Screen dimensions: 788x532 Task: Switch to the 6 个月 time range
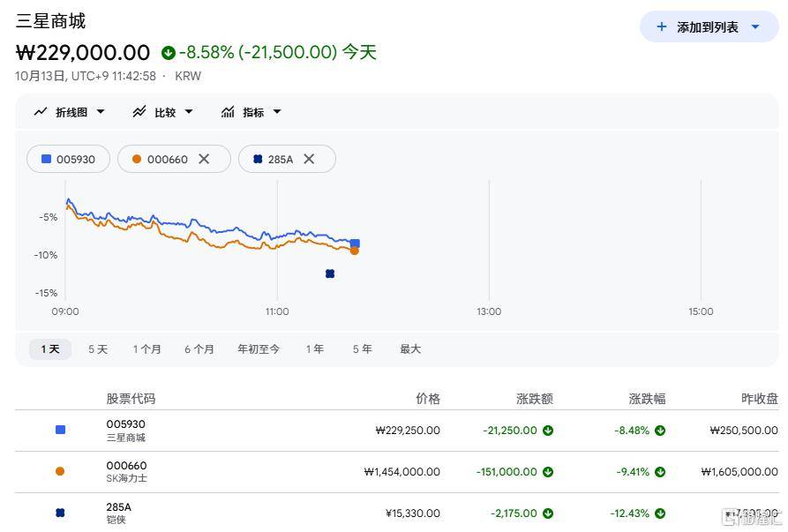[x=199, y=349]
